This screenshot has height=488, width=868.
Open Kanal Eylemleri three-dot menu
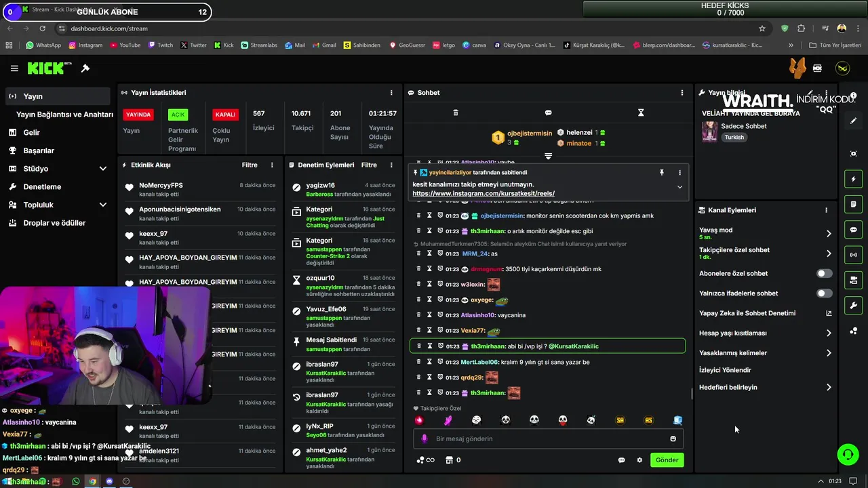(x=826, y=210)
